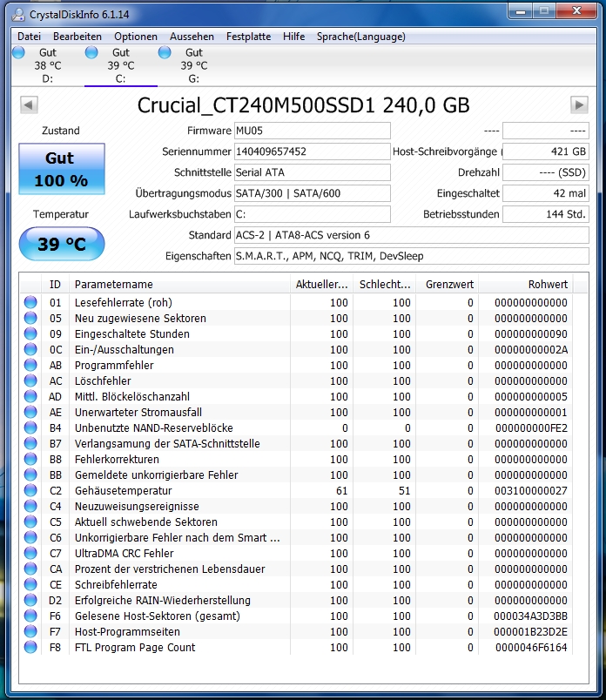The height and width of the screenshot is (700, 606).
Task: Switch to the C: drive tab
Action: [x=120, y=65]
